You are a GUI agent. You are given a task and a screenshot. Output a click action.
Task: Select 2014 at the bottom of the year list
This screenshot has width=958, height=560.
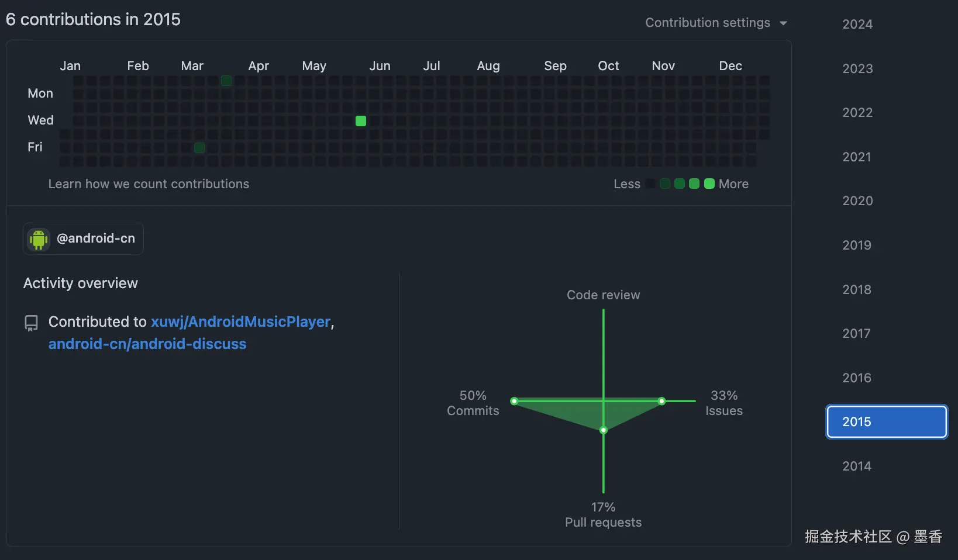856,466
